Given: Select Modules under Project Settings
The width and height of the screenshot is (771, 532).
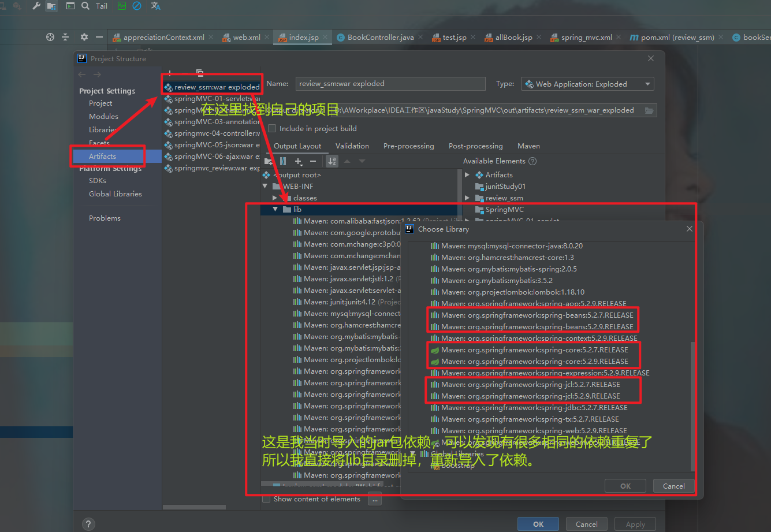Looking at the screenshot, I should click(x=103, y=116).
